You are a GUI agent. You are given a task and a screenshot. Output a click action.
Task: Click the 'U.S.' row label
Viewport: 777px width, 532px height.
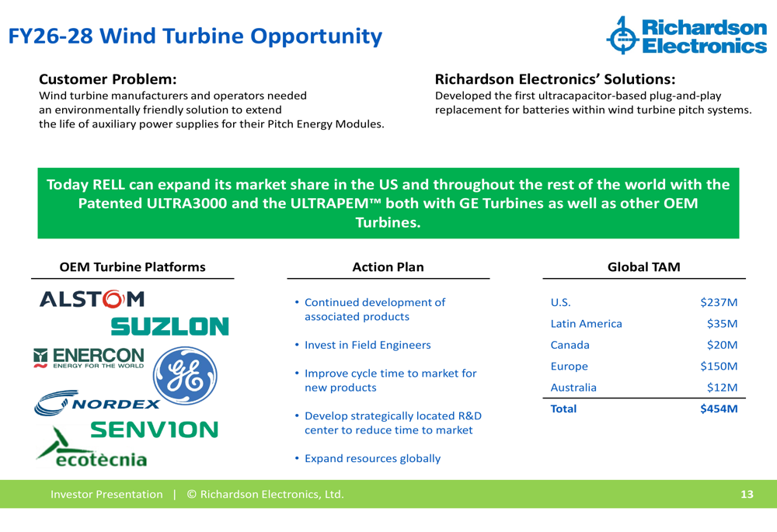[560, 302]
